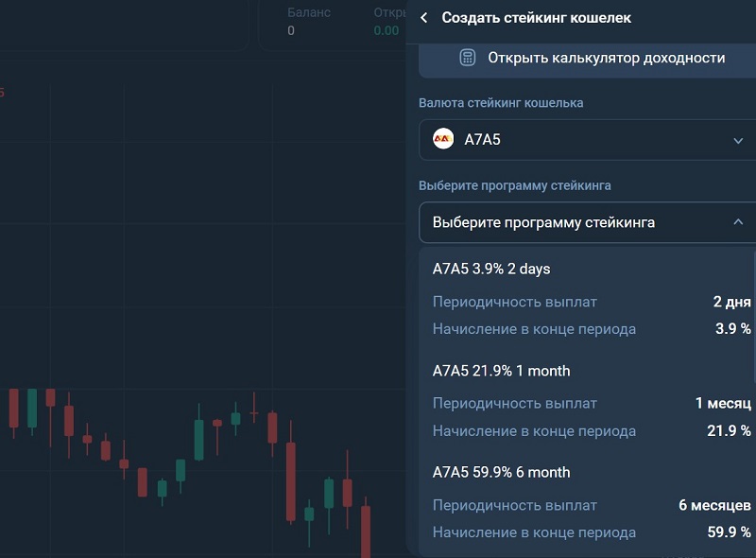Click the tallest red candlestick on chart

coord(291,472)
